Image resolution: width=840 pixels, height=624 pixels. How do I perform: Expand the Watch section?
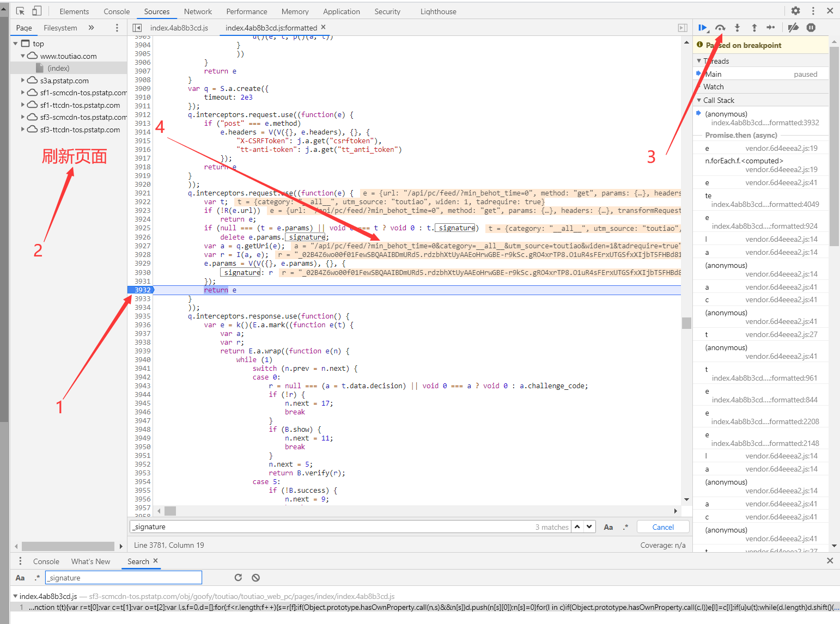pyautogui.click(x=699, y=87)
